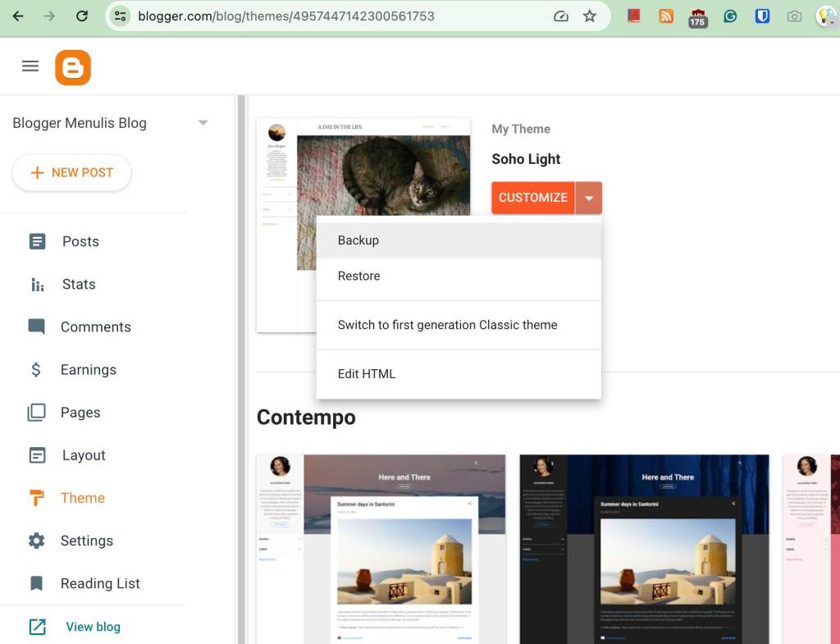Click the vertical scrollbar beside the sidebar
The height and width of the screenshot is (644, 840).
click(242, 370)
